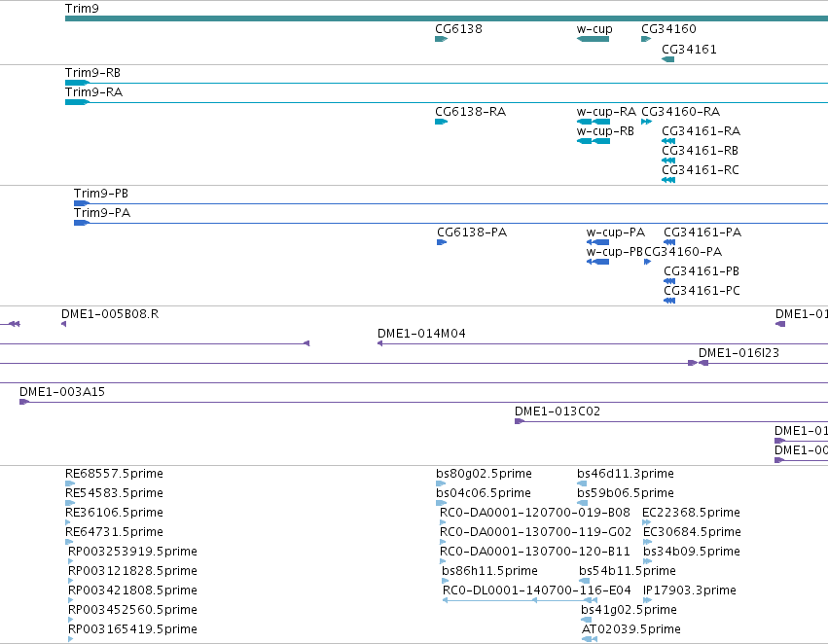Select the w-cup-PA protein label
The width and height of the screenshot is (828, 644).
click(615, 233)
